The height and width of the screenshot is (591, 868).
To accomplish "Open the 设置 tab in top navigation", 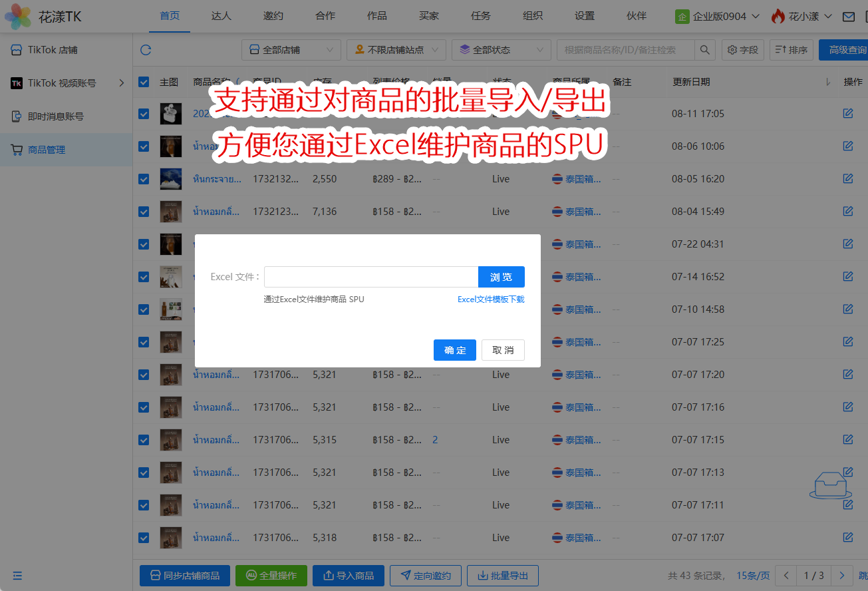I will click(585, 16).
